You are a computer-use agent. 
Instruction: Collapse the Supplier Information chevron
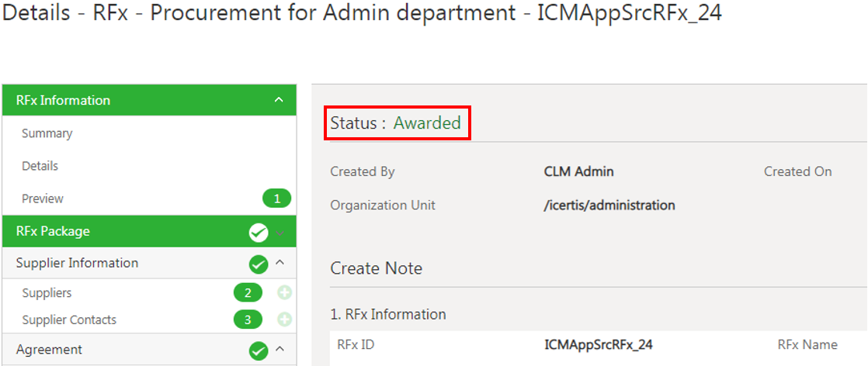pyautogui.click(x=279, y=263)
